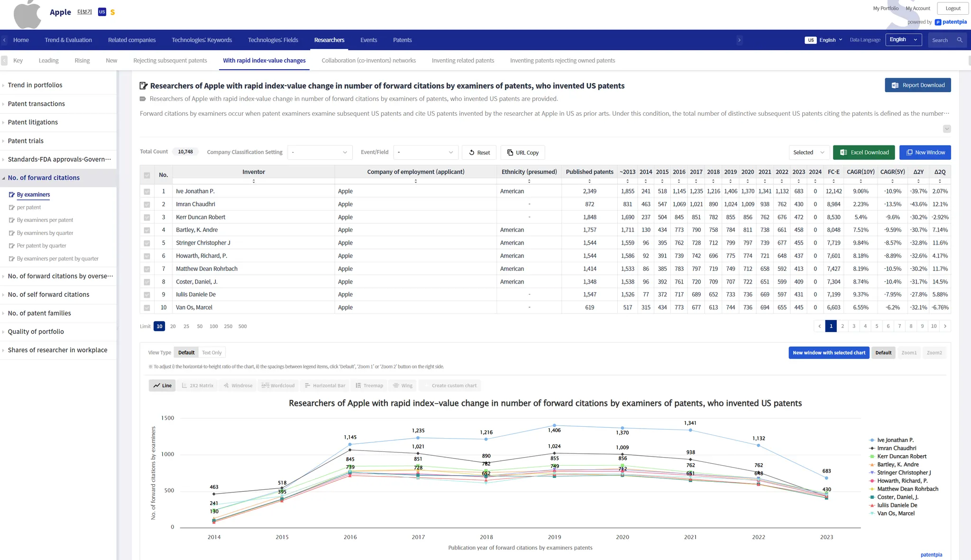Go to results page 5
The image size is (971, 560).
877,326
